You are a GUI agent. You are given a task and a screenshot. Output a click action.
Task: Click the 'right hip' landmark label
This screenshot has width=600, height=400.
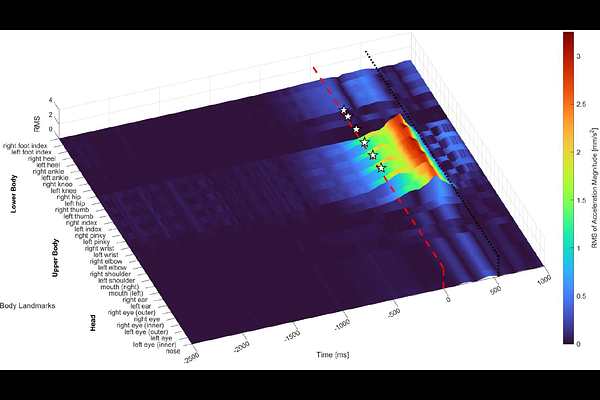(x=69, y=197)
